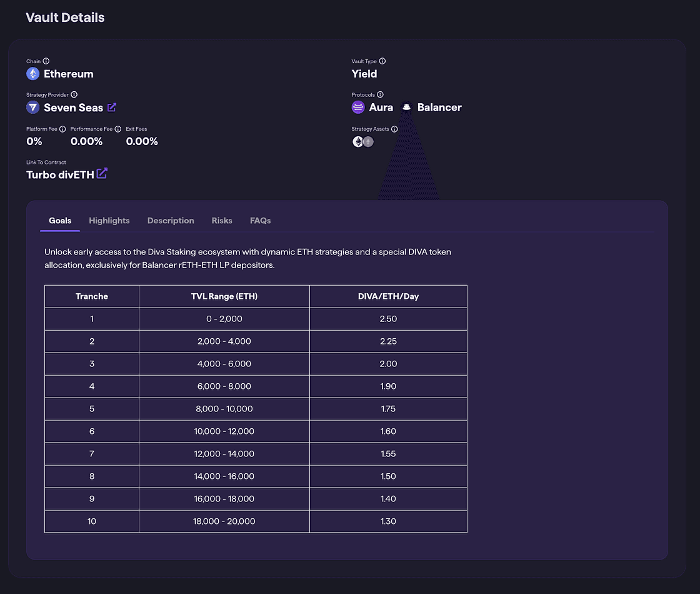Click the TVL Range (ETH) column header
This screenshot has height=594, width=700.
click(x=224, y=296)
